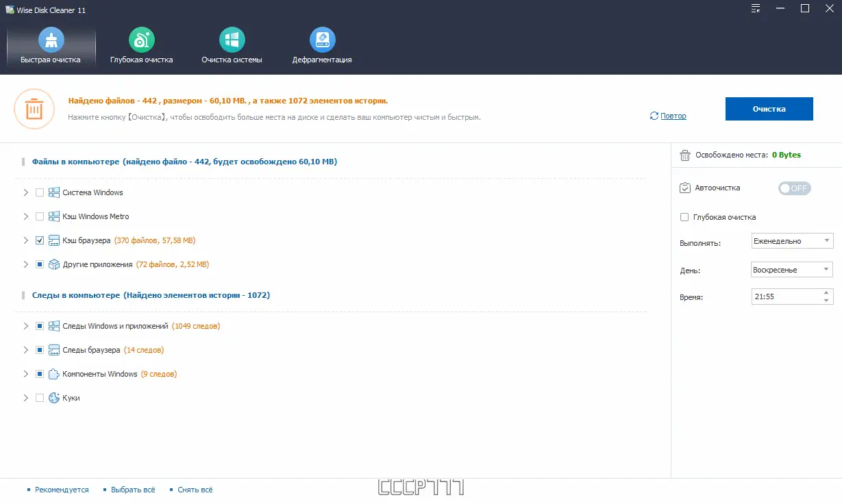Expand the Куки tree row
Image resolution: width=842 pixels, height=504 pixels.
coord(26,398)
